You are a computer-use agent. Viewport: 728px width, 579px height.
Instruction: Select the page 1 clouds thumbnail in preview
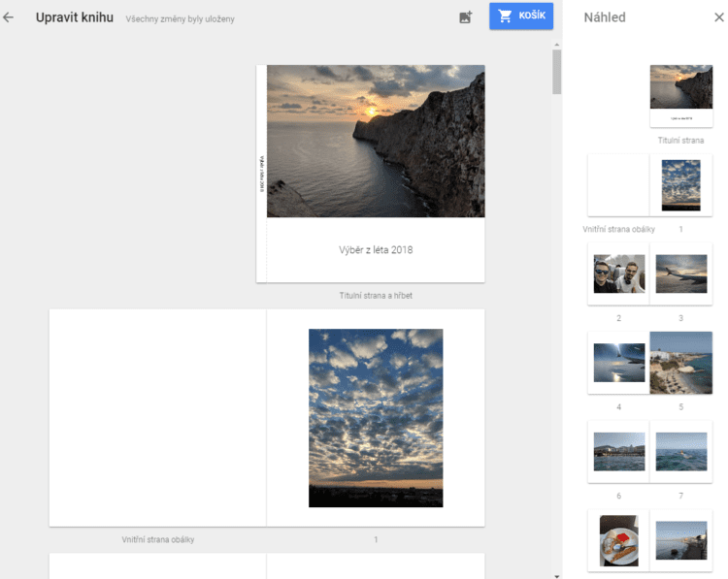[x=680, y=185]
